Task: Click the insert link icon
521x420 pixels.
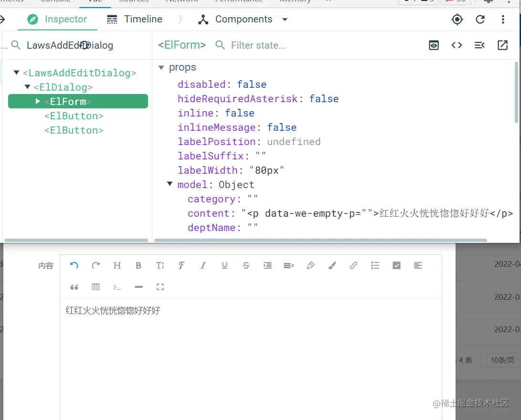Action: coord(353,265)
